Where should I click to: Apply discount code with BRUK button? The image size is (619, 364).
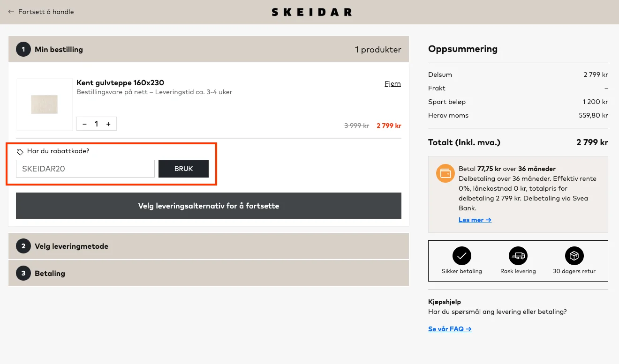pyautogui.click(x=183, y=169)
